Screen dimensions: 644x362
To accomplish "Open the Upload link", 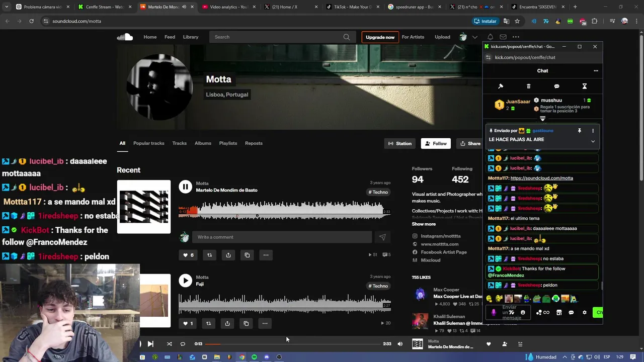I will [442, 37].
